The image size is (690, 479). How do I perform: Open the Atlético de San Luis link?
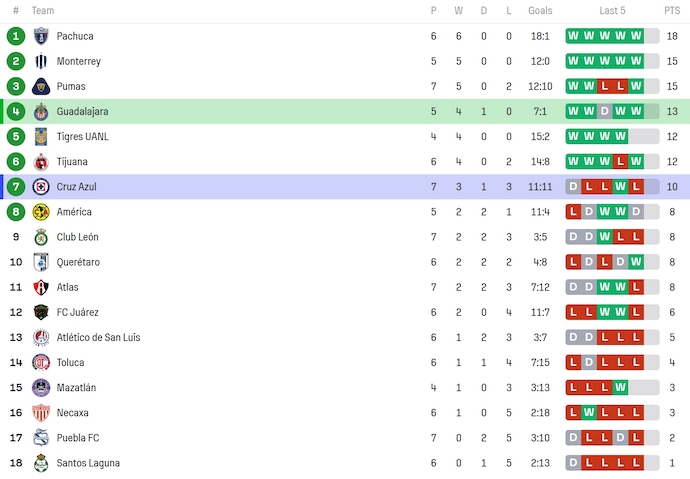98,337
